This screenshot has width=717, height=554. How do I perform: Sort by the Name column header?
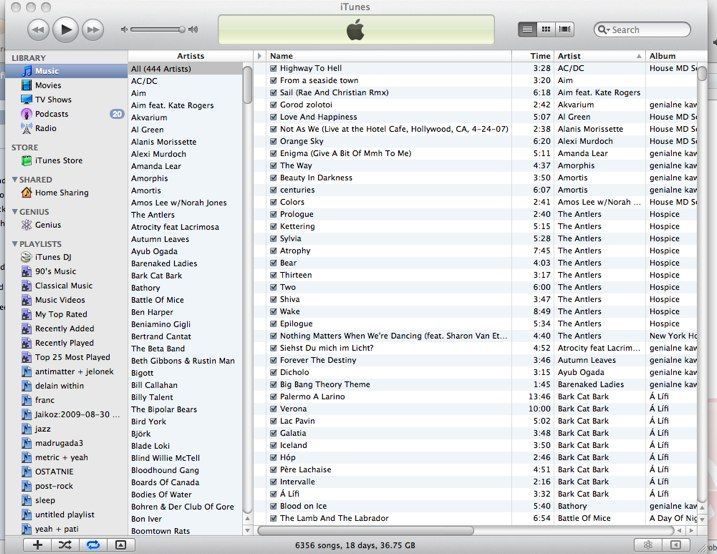tap(388, 56)
